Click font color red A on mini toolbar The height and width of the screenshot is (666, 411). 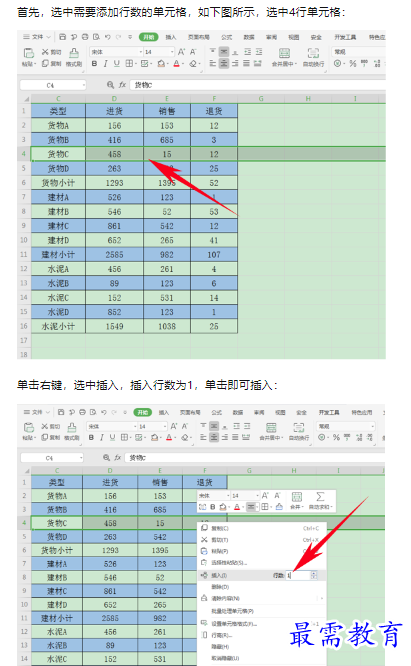tap(237, 507)
